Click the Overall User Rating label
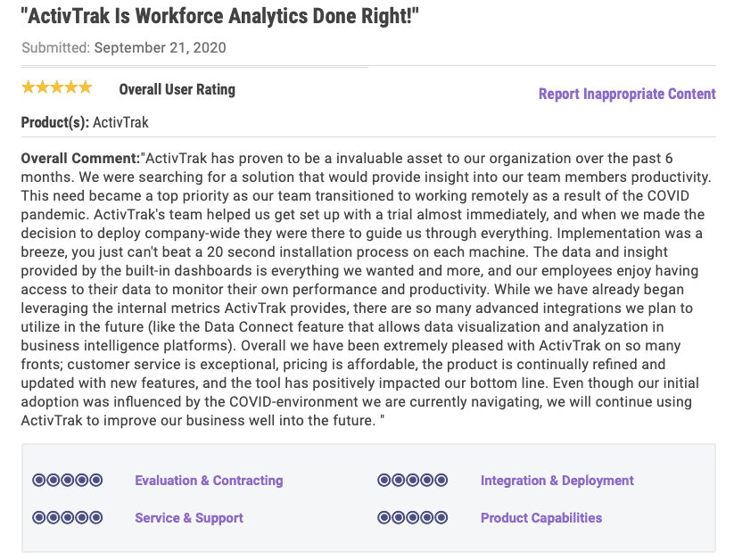734x560 pixels. click(177, 89)
